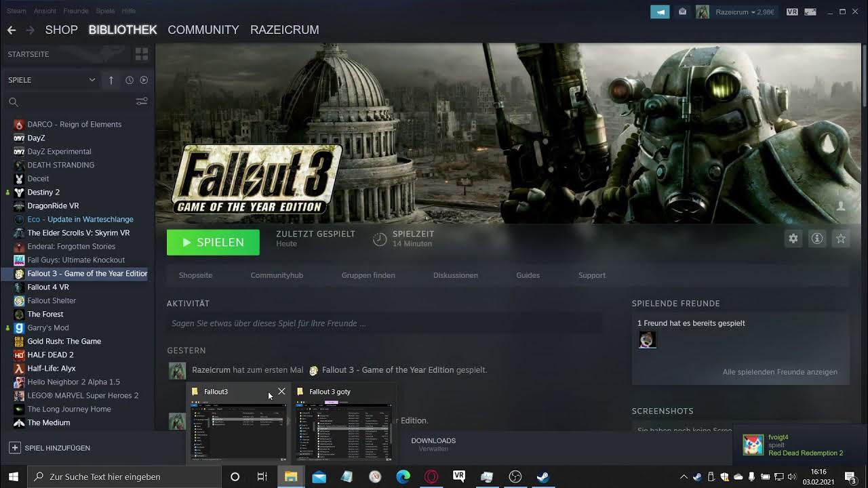Viewport: 868px width, 488px height.
Task: Open the Shopseite link
Action: tap(195, 275)
